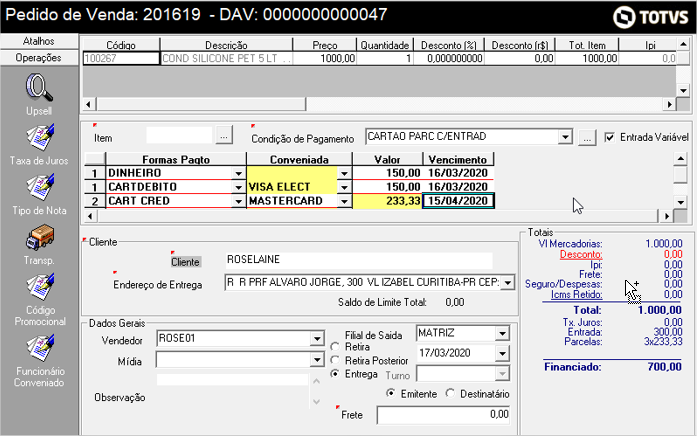Expand the Mídia dropdown
Image resolution: width=697 pixels, height=436 pixels.
[317, 360]
